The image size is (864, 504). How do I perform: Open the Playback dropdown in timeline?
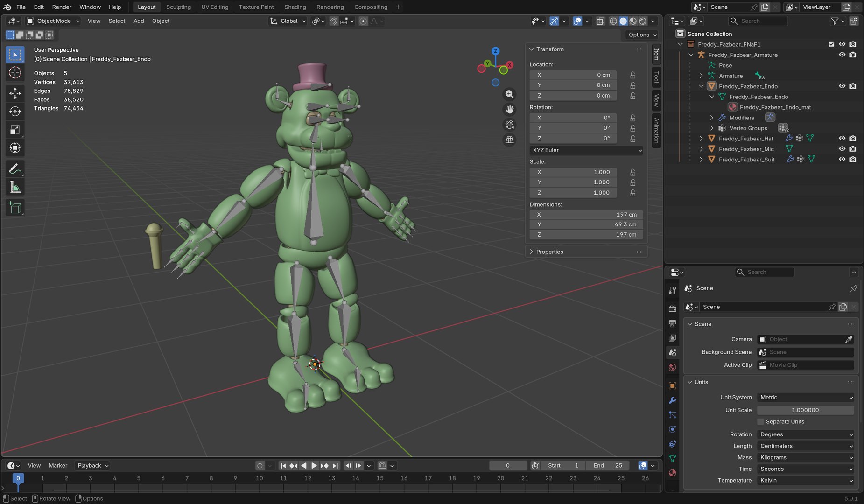(92, 465)
